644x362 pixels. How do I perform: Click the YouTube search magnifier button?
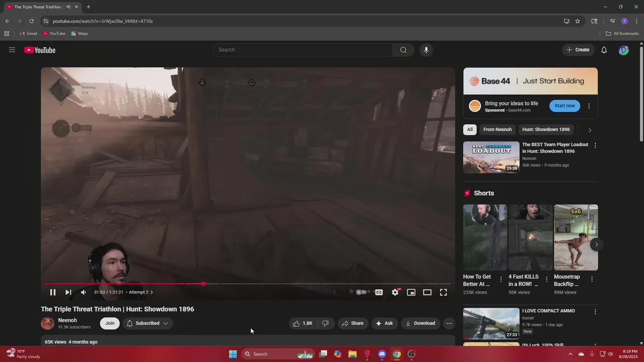[404, 50]
